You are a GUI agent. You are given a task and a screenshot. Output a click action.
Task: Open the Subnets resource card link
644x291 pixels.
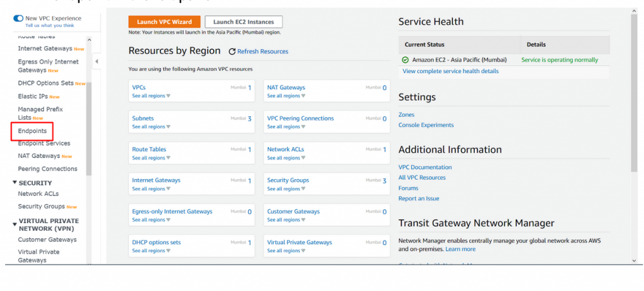(x=143, y=118)
